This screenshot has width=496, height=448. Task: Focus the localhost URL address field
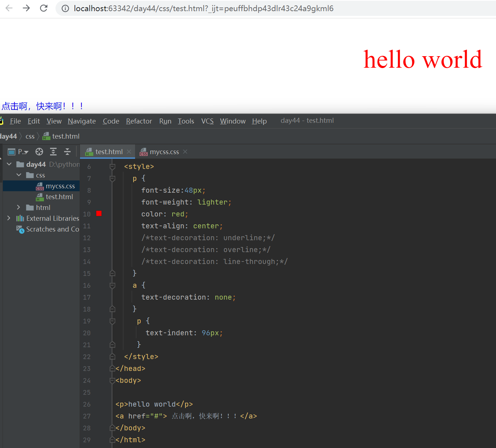(204, 8)
